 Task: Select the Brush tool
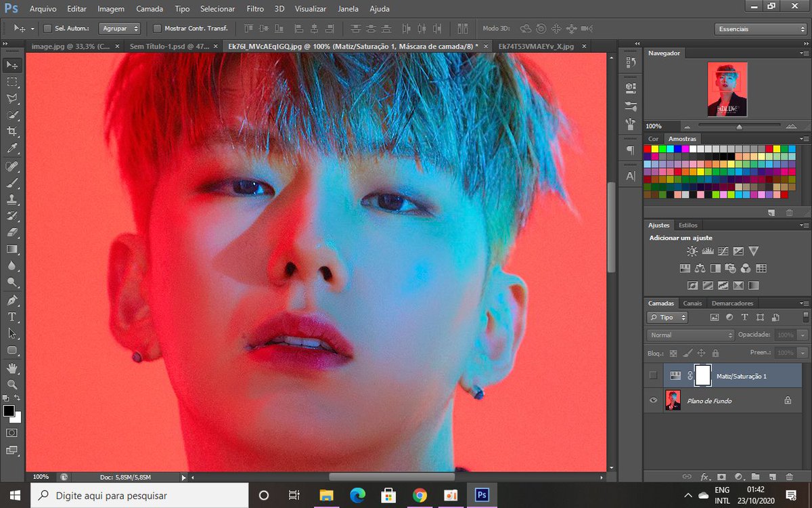click(x=12, y=183)
